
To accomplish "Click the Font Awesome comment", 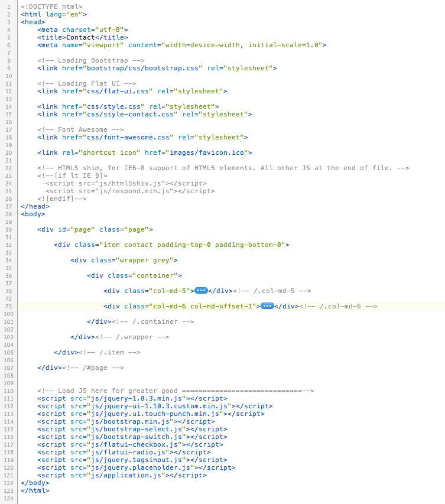I will click(x=80, y=129).
